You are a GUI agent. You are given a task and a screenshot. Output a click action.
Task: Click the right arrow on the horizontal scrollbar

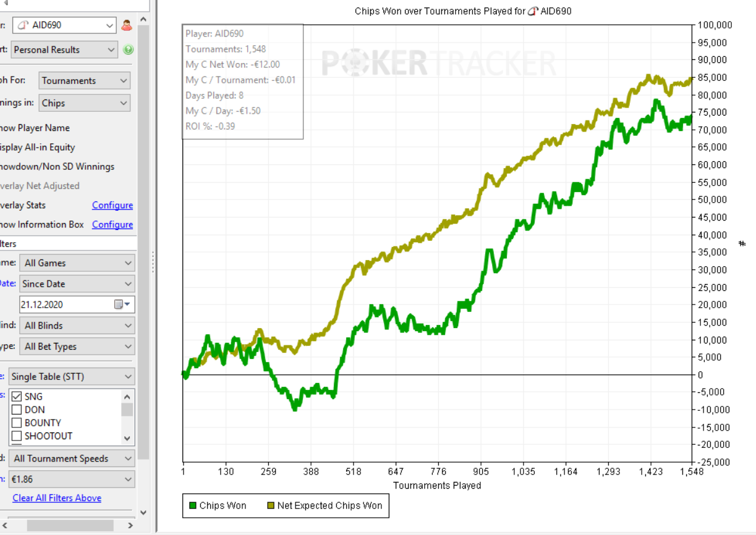(x=130, y=525)
